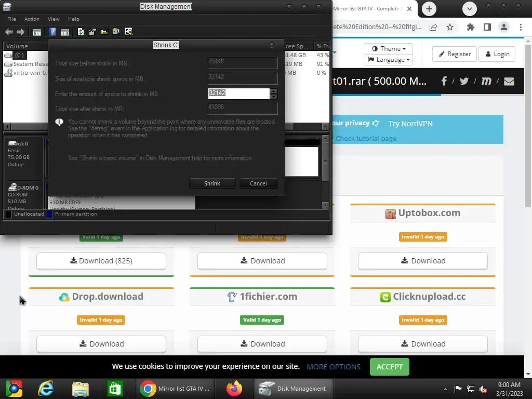The height and width of the screenshot is (399, 532).
Task: Click Download under 1fichier.com
Action: coord(262,344)
